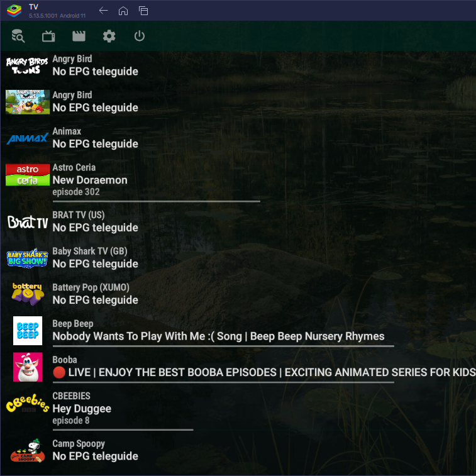Open the live TV icon
This screenshot has height=476, width=476.
tap(48, 36)
